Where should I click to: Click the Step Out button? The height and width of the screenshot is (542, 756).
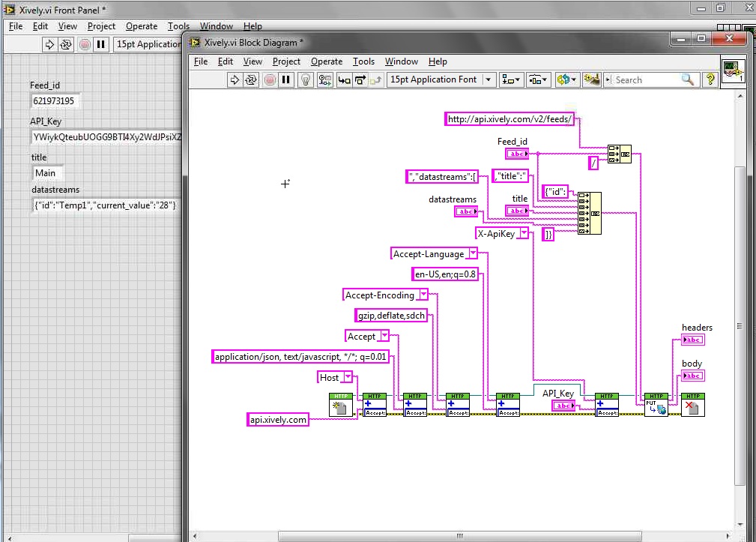[x=375, y=80]
